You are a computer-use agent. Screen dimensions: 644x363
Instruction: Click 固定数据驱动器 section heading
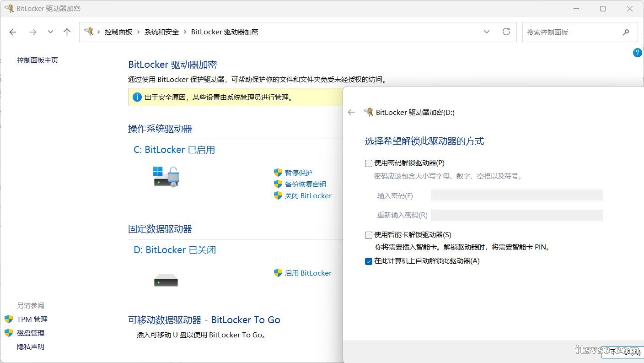(160, 229)
